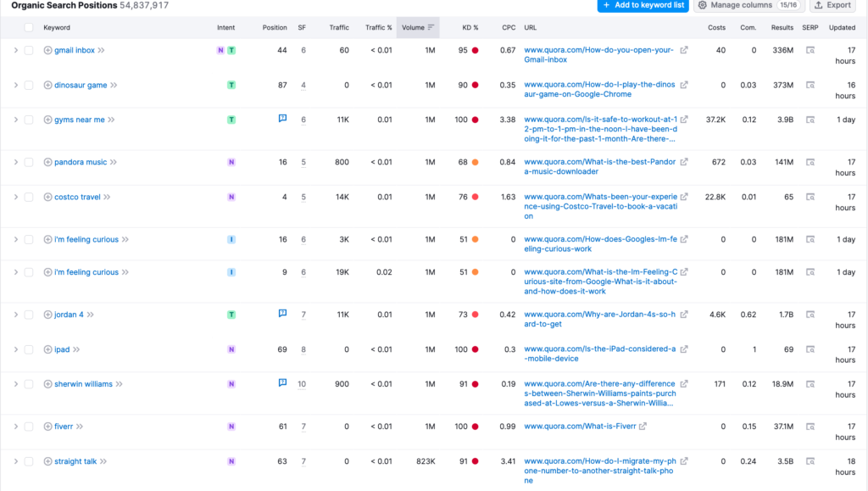Screen dimensions: 868x491
Task: Open Manage columns settings
Action: click(748, 5)
